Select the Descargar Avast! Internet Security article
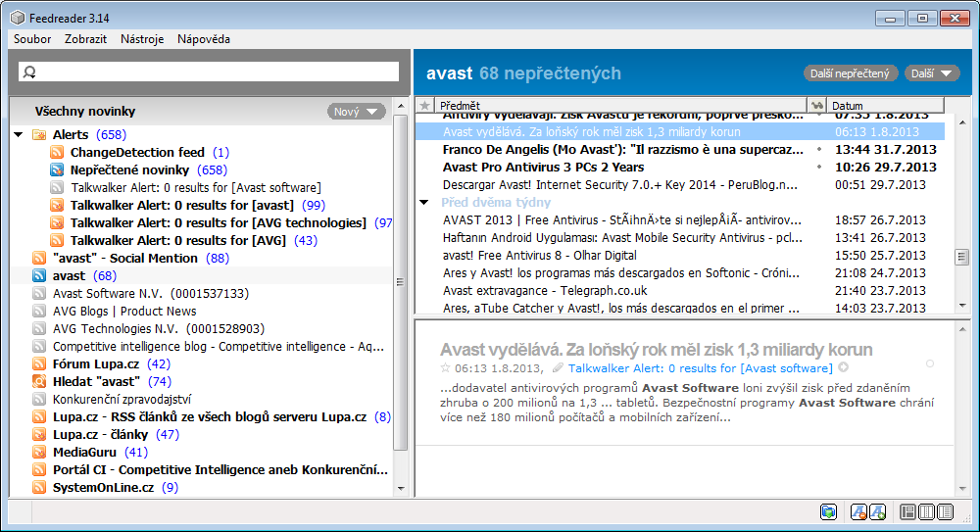980x532 pixels. click(x=622, y=184)
